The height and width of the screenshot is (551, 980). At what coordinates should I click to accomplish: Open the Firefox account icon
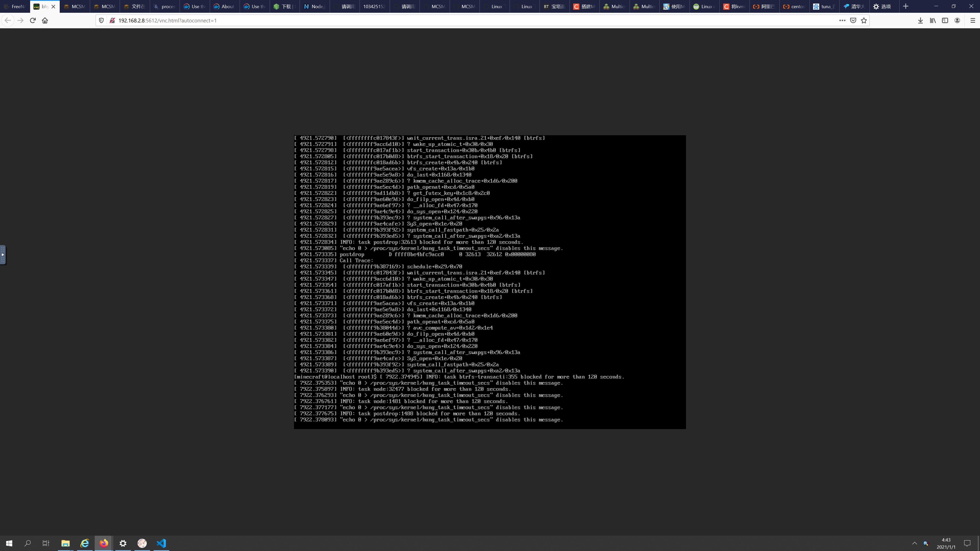point(957,20)
